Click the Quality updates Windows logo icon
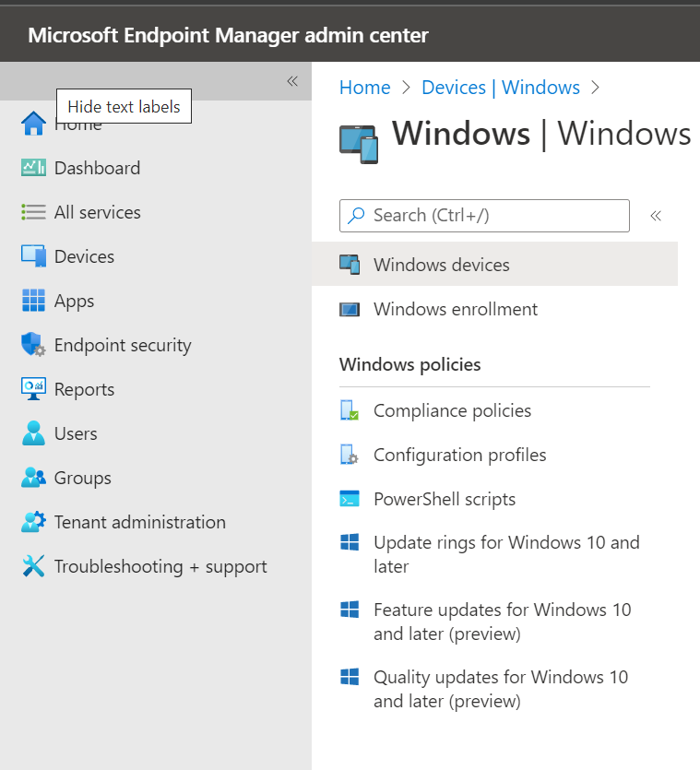700x770 pixels. [350, 677]
